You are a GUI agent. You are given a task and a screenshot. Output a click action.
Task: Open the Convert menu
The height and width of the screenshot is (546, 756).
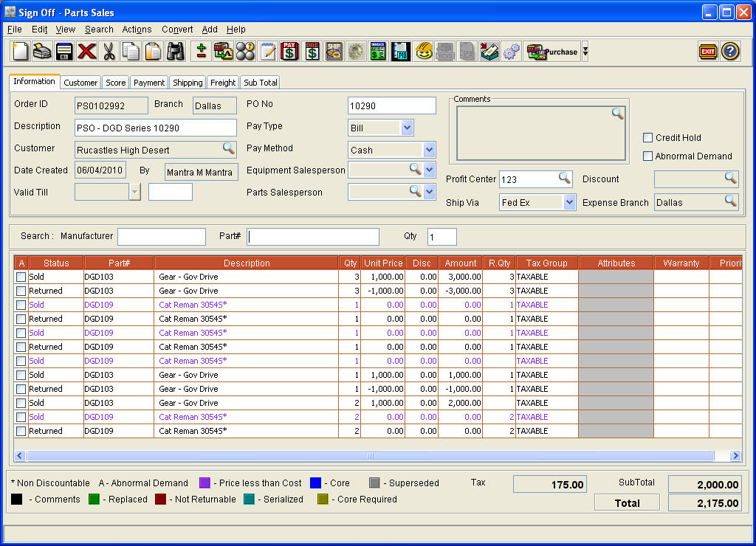click(177, 30)
